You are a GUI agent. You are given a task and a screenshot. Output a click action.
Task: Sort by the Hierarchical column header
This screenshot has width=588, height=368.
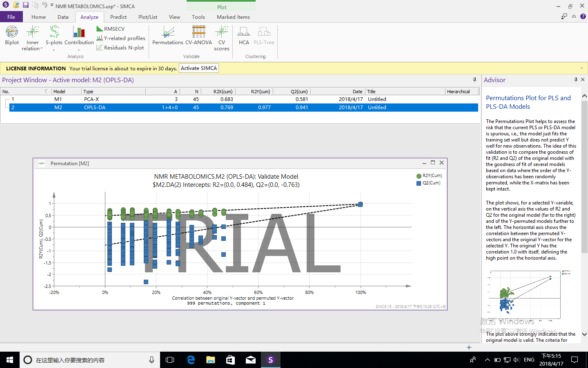point(461,92)
